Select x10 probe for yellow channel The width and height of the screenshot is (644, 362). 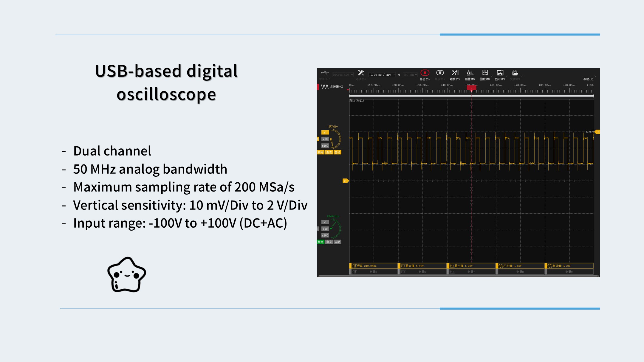click(325, 139)
